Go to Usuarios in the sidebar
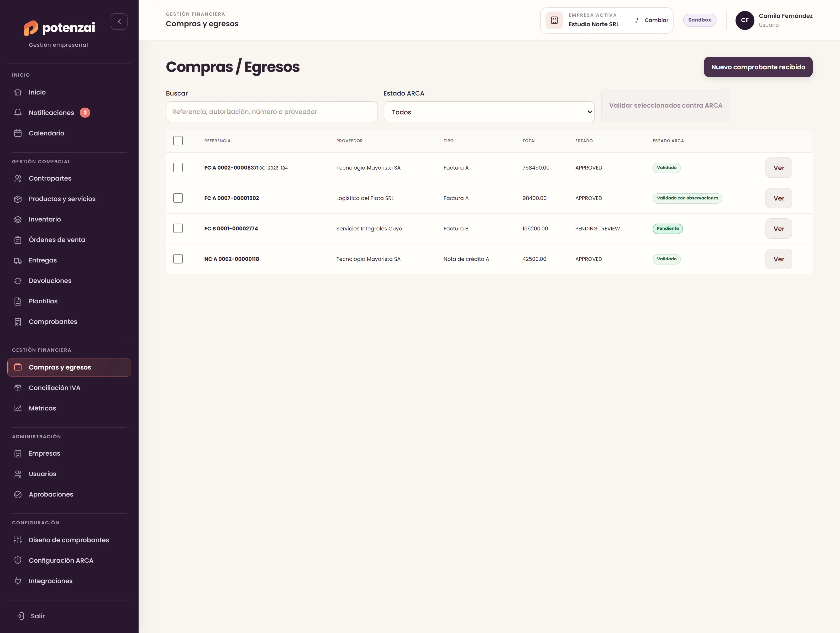The image size is (840, 633). (x=69, y=474)
